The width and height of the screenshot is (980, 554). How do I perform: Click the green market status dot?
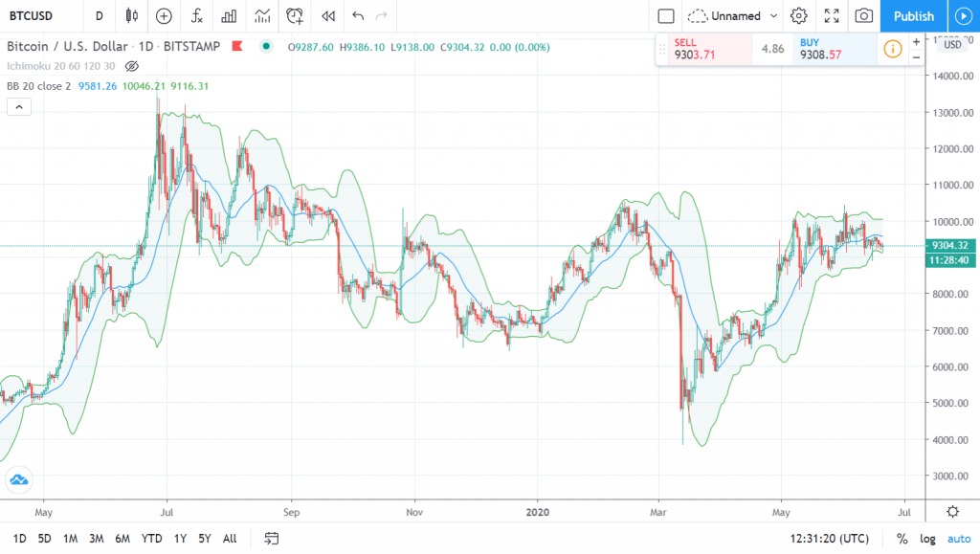click(x=266, y=46)
